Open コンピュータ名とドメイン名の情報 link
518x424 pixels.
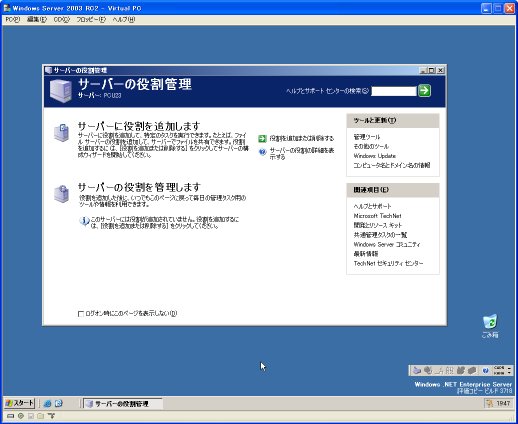pos(392,165)
